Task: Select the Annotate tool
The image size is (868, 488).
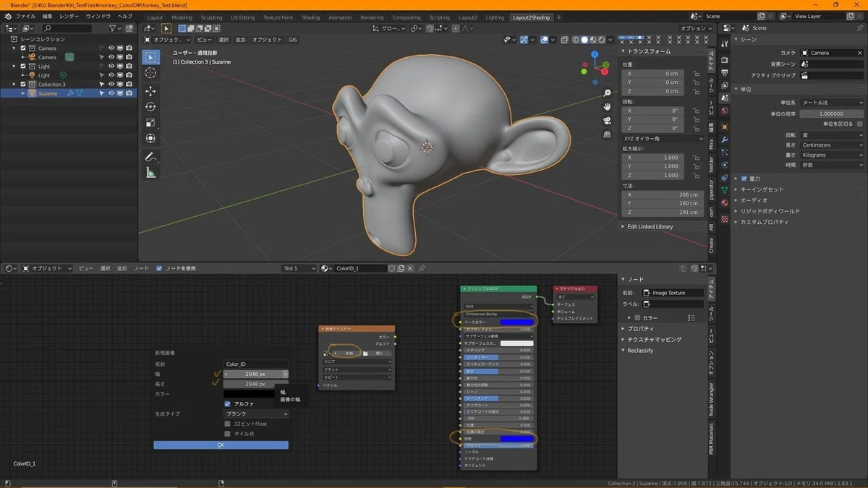Action: [x=150, y=156]
